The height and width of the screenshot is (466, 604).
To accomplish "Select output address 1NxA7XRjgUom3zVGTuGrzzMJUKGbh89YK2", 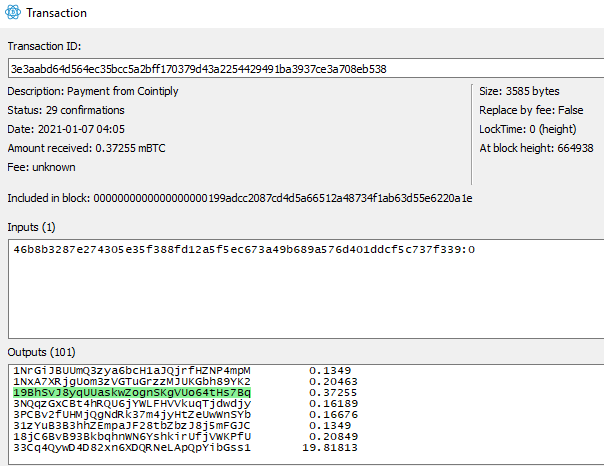I will tap(132, 382).
